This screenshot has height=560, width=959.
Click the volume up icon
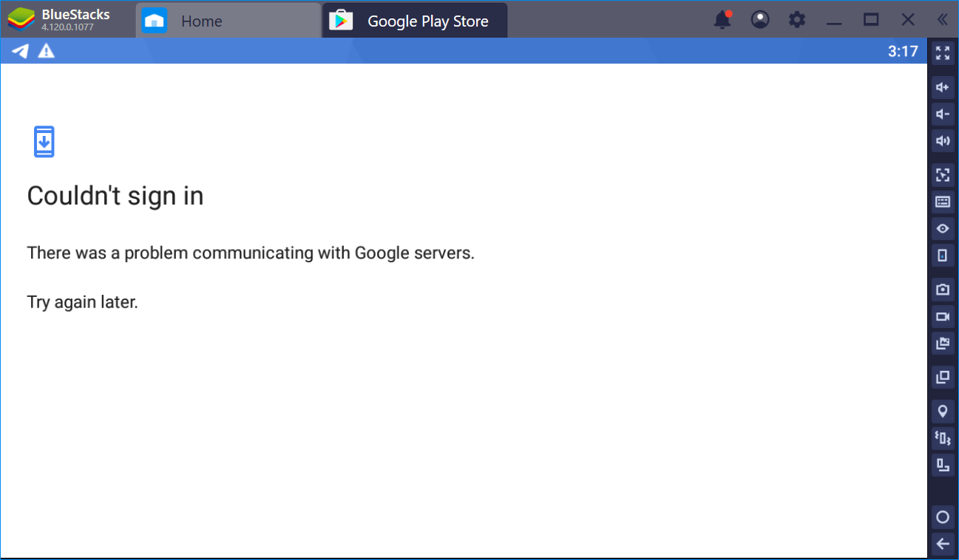click(943, 87)
